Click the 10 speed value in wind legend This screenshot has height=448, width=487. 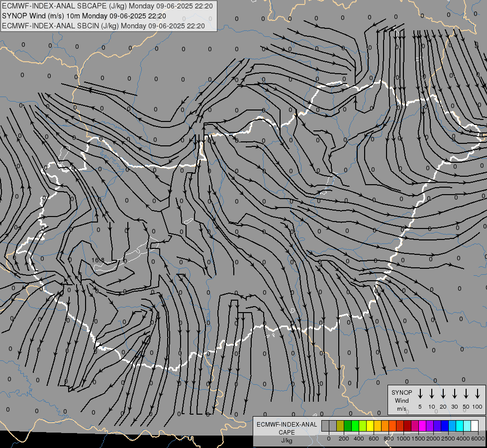[x=431, y=407]
